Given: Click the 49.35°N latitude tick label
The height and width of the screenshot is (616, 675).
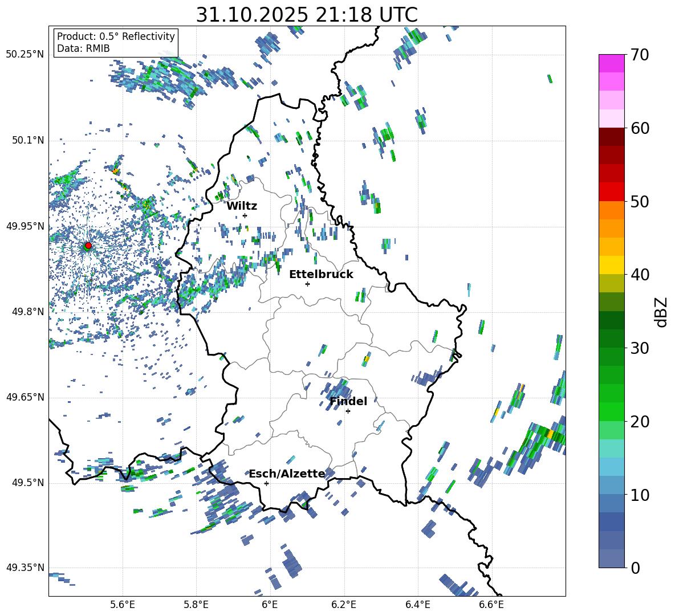Looking at the screenshot, I should [25, 568].
